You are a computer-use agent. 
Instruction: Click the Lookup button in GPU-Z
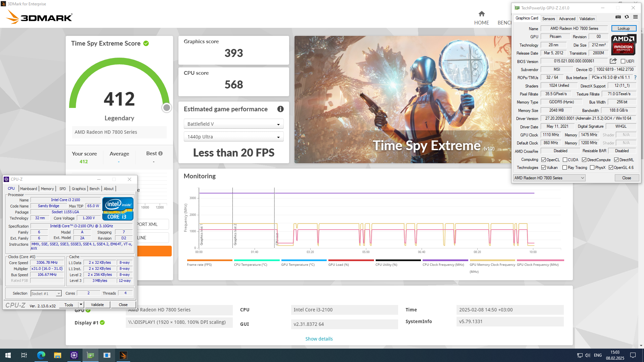click(624, 28)
